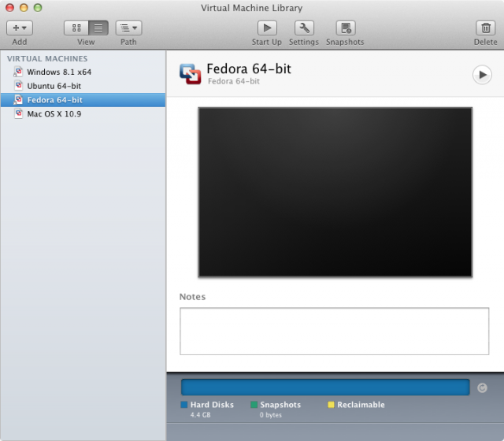This screenshot has height=441, width=504.
Task: Click the yellow Reclaimable swatch
Action: [x=331, y=405]
